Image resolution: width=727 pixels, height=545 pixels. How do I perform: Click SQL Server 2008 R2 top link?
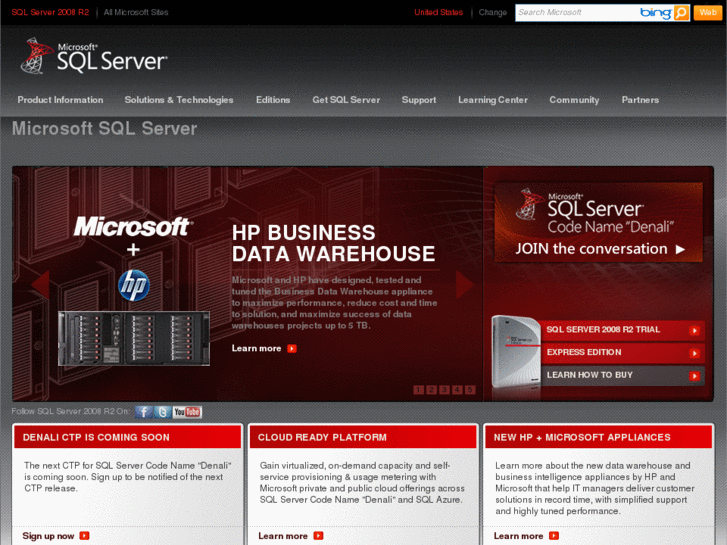[x=50, y=13]
